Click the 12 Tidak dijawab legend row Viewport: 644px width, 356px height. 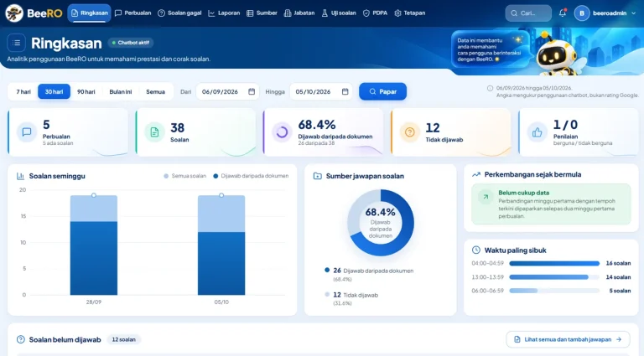(x=351, y=298)
